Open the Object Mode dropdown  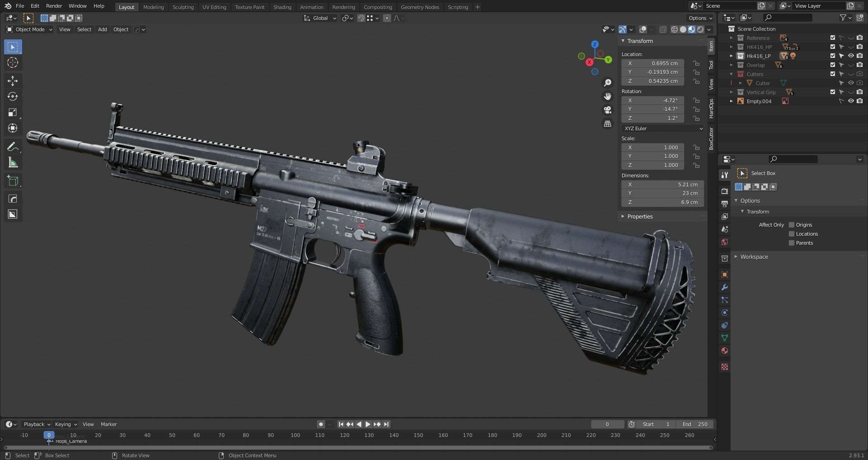coord(29,29)
